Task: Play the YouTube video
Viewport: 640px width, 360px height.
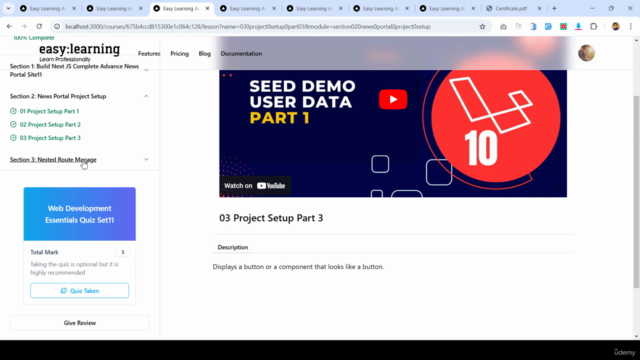Action: click(x=393, y=99)
